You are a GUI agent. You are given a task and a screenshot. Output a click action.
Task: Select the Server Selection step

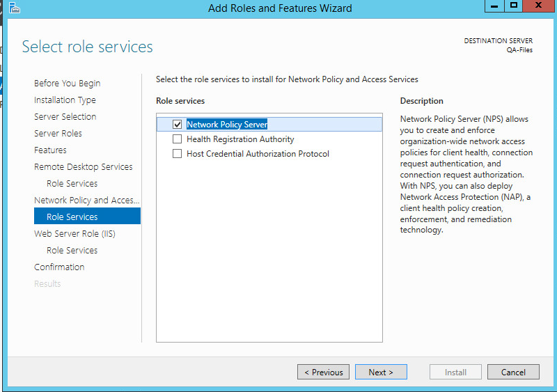pyautogui.click(x=65, y=117)
